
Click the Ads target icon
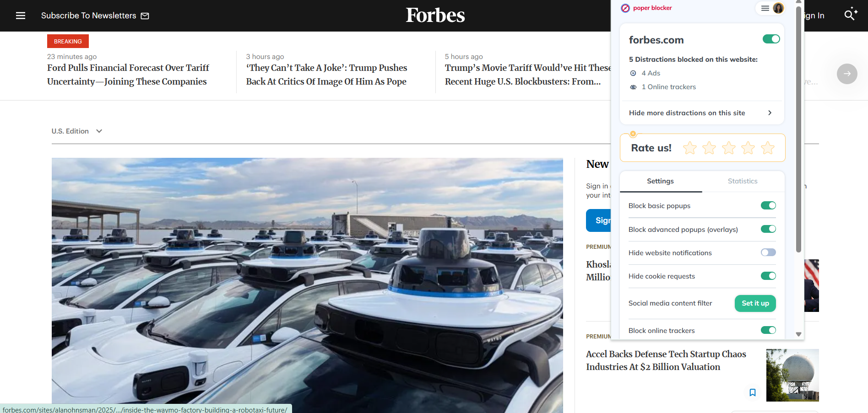pyautogui.click(x=633, y=73)
